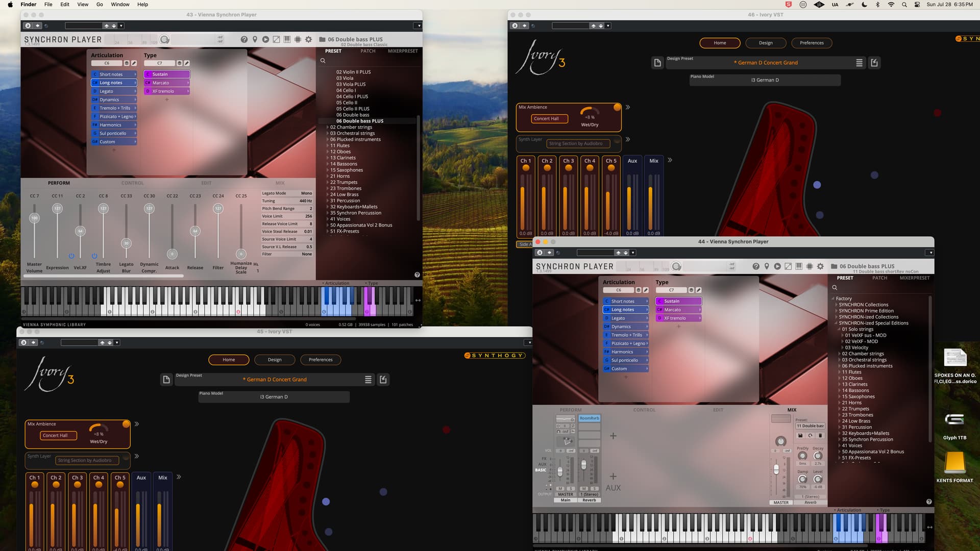Viewport: 980px width, 551px height.
Task: Select Ch 3 channel tab in window 46 Ivory
Action: (x=568, y=161)
